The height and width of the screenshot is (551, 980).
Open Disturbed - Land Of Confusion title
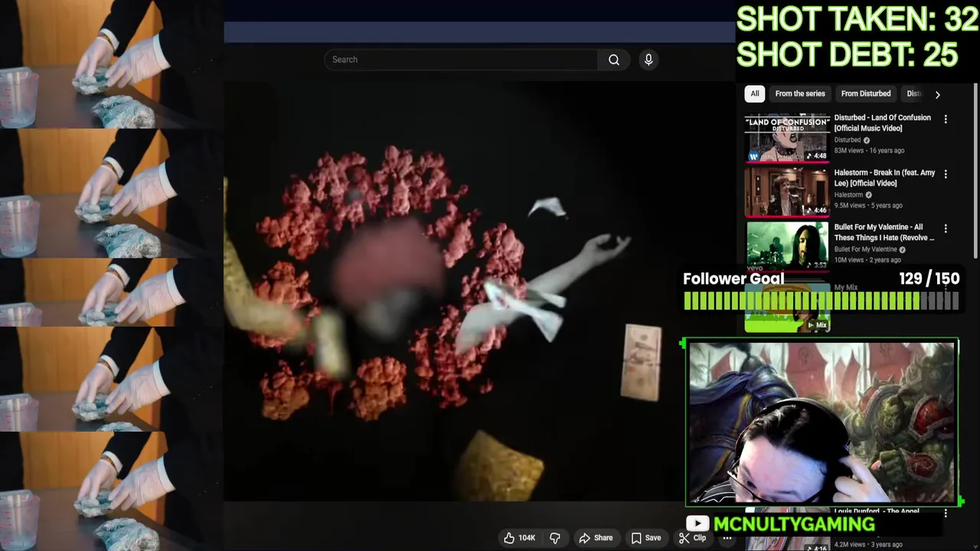click(882, 122)
